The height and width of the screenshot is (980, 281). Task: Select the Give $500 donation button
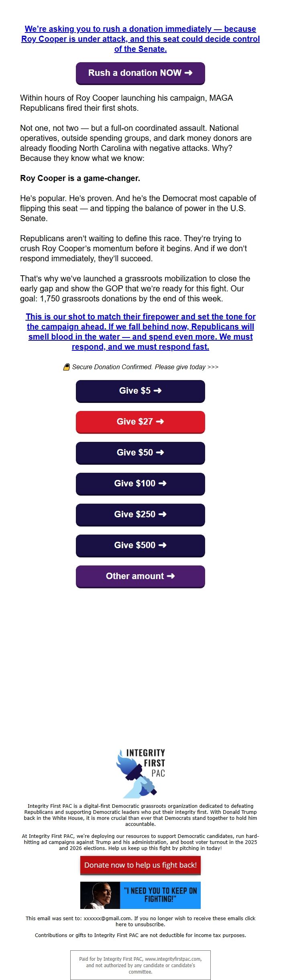click(x=140, y=545)
